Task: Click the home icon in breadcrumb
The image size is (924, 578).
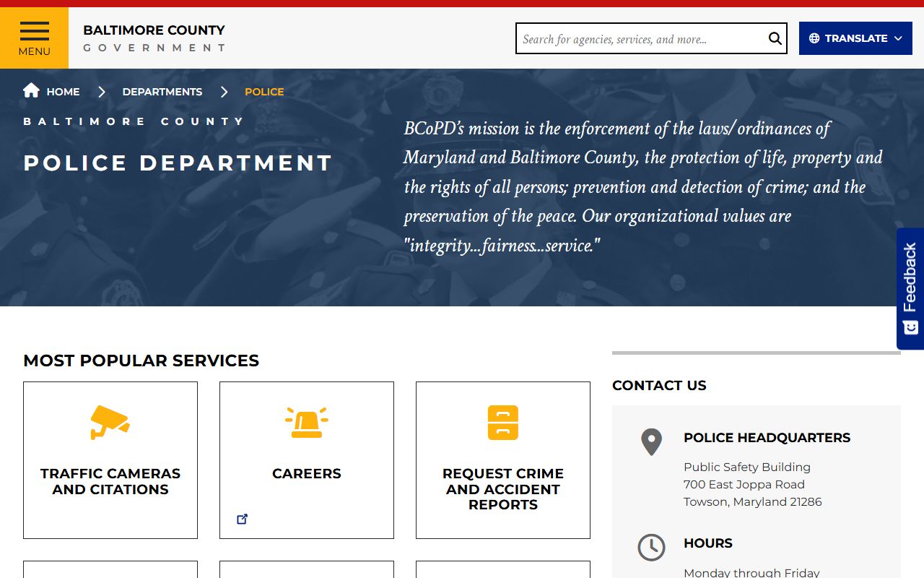Action: [31, 90]
